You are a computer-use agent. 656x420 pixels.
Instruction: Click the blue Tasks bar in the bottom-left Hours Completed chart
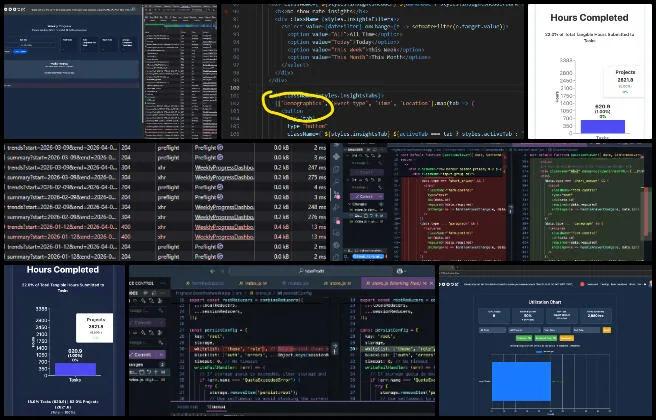pos(76,369)
